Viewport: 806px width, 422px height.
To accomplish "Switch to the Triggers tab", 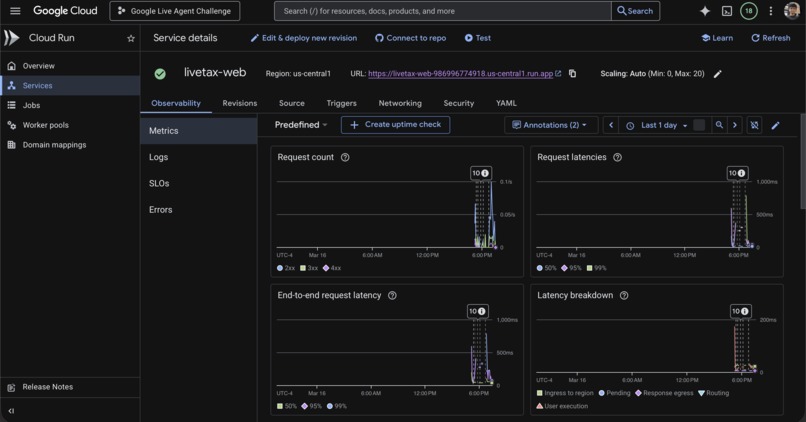I will (x=341, y=103).
